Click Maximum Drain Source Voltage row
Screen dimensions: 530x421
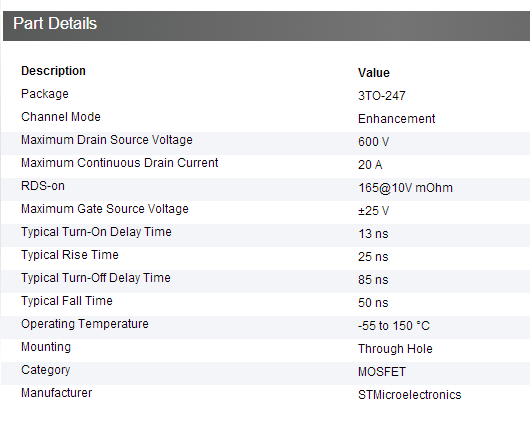click(x=266, y=143)
